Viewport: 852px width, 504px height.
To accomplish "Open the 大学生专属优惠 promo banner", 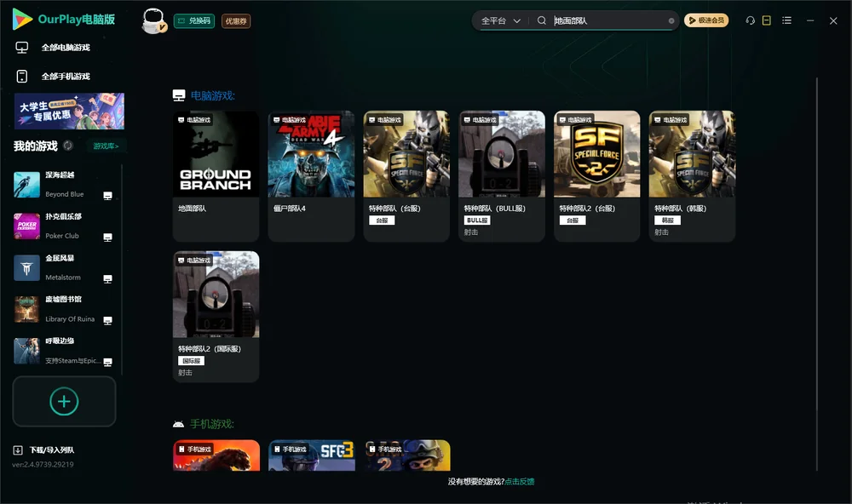I will point(69,112).
